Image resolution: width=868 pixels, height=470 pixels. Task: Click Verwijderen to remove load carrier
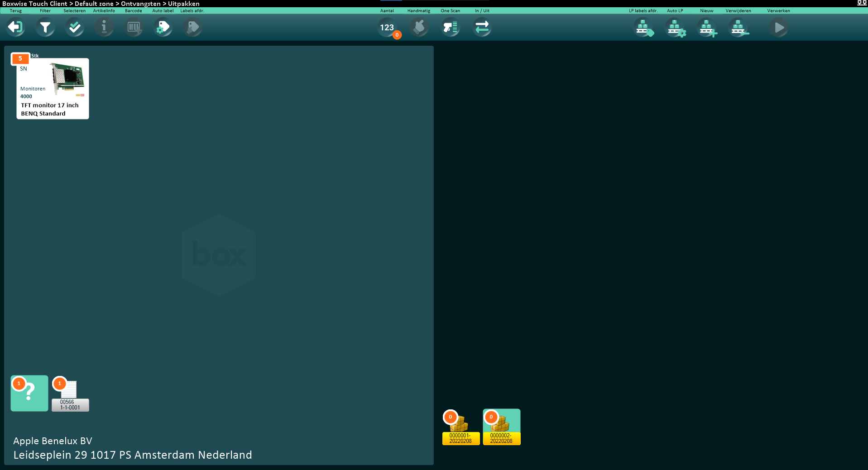tap(739, 28)
